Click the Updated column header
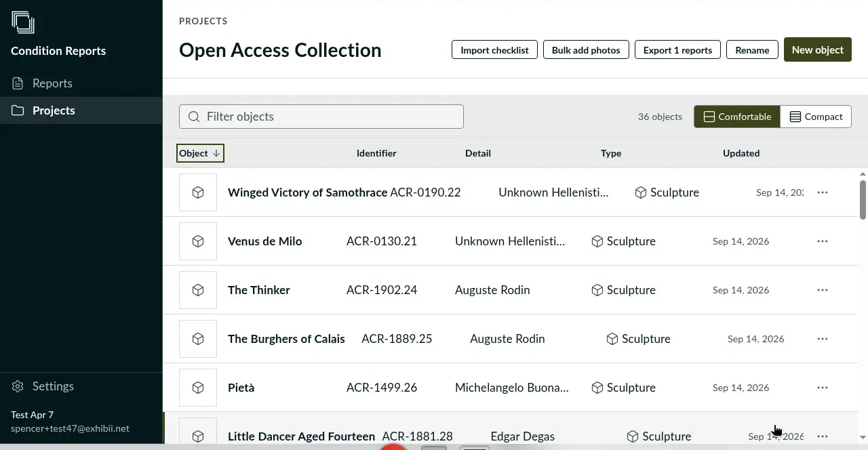Viewport: 868px width, 450px height. [x=741, y=153]
